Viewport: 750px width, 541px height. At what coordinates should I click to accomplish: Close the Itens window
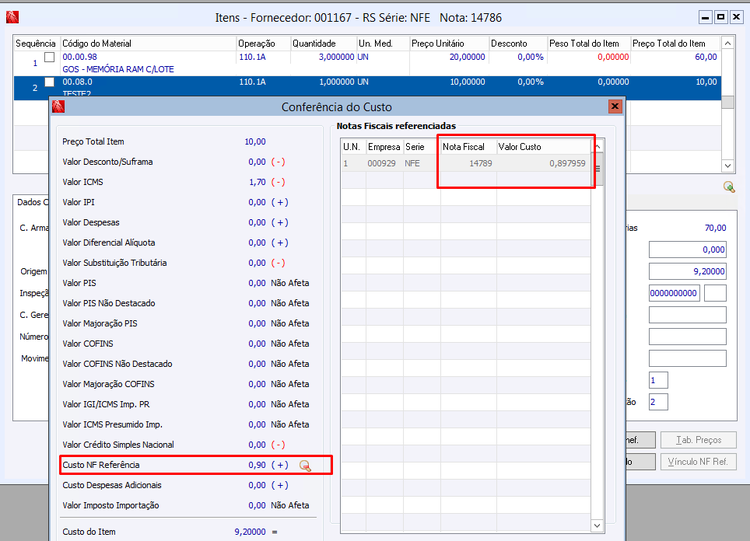[x=736, y=18]
